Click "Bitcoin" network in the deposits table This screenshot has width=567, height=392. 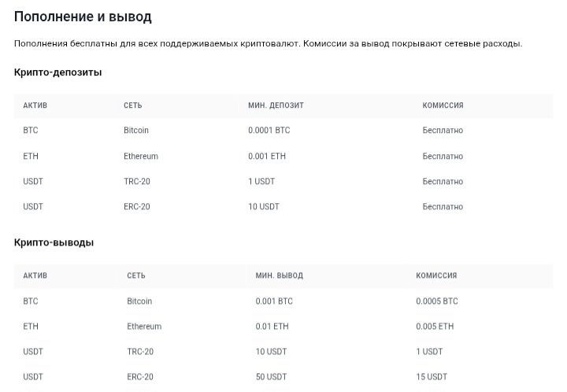[136, 131]
